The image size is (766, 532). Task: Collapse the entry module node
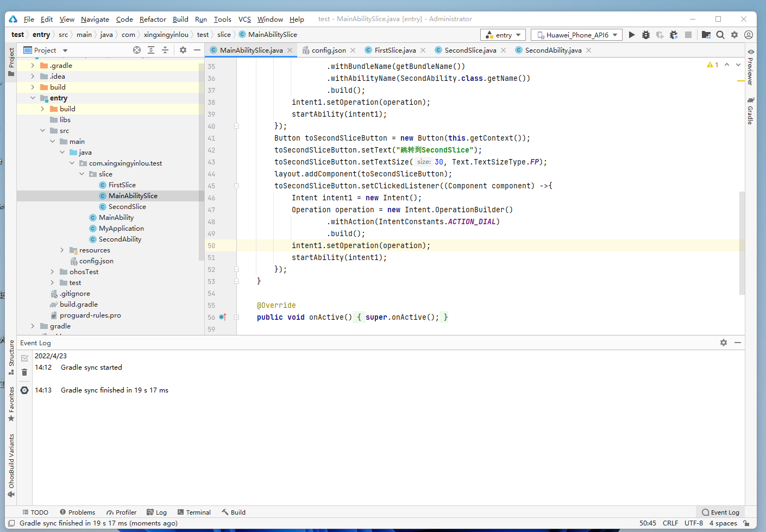coord(33,98)
